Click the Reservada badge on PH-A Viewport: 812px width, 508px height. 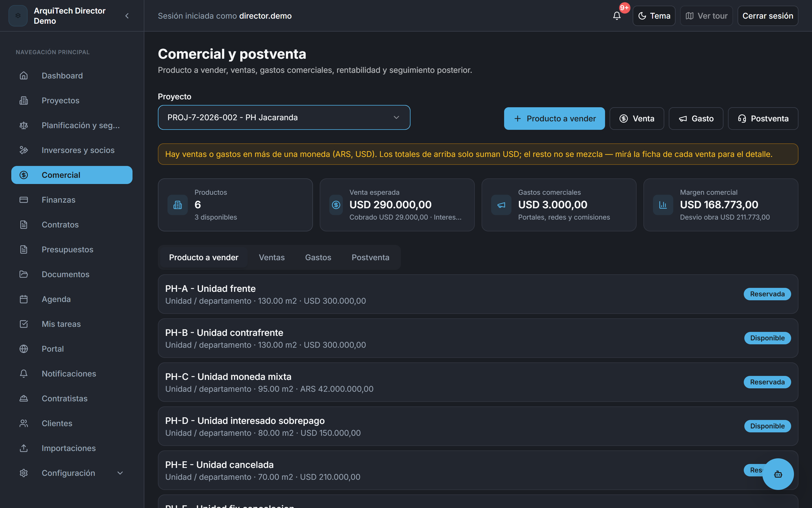click(x=767, y=294)
